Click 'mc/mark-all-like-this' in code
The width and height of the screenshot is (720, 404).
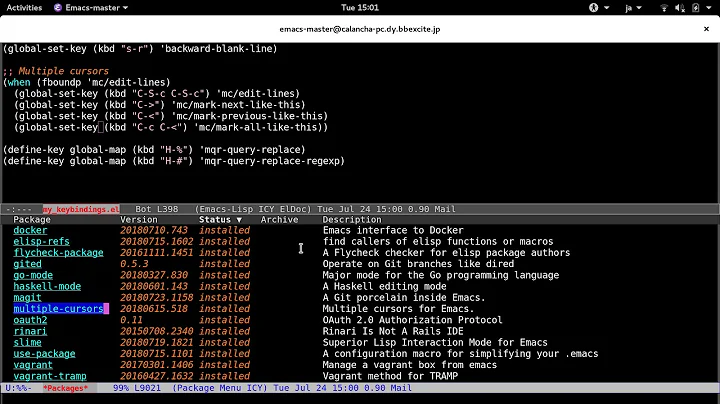tap(258, 127)
